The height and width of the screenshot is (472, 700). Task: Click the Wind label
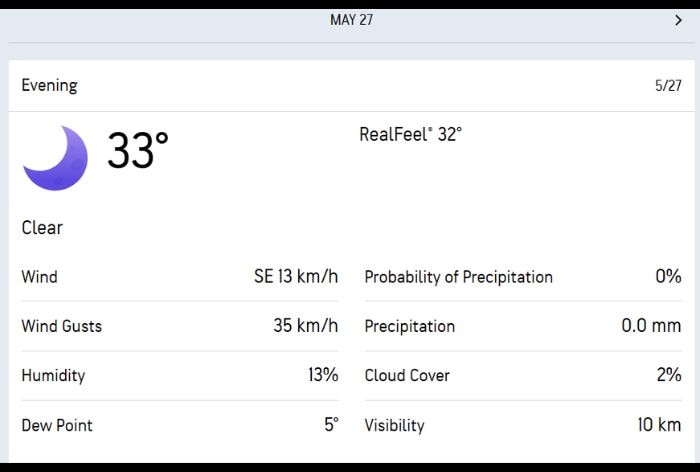tap(39, 277)
